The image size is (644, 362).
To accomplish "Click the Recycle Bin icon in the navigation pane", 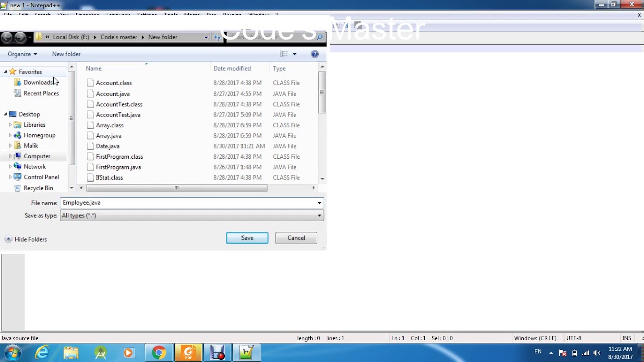I will tap(18, 188).
